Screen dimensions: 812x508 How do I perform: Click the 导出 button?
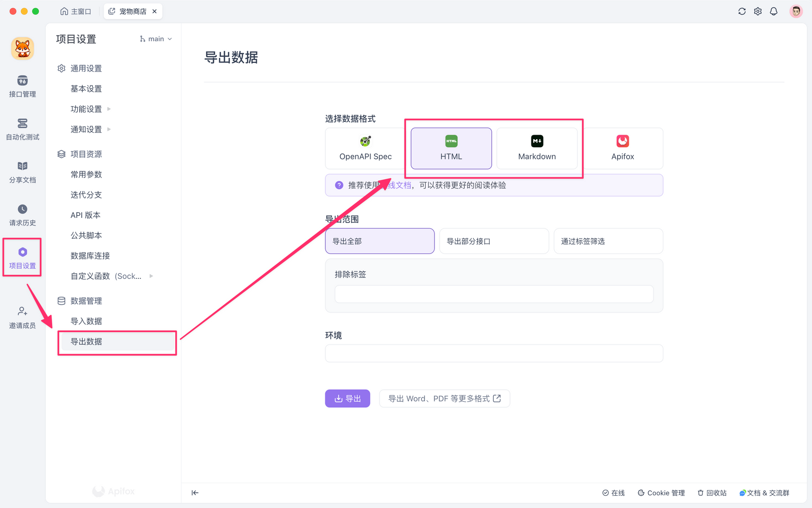tap(347, 398)
